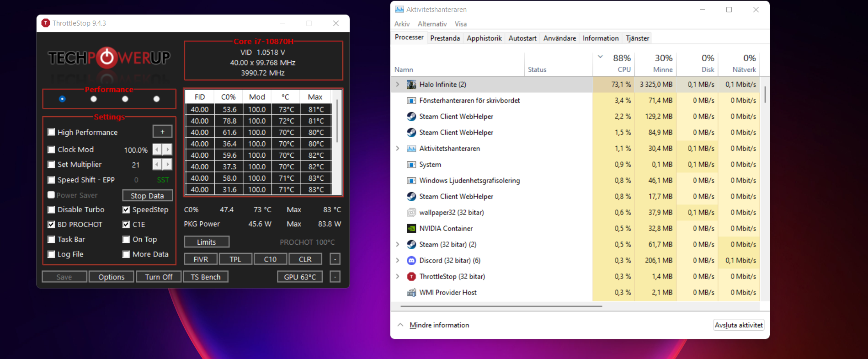Click the Aktivitetshanteraren process row icon

point(411,149)
